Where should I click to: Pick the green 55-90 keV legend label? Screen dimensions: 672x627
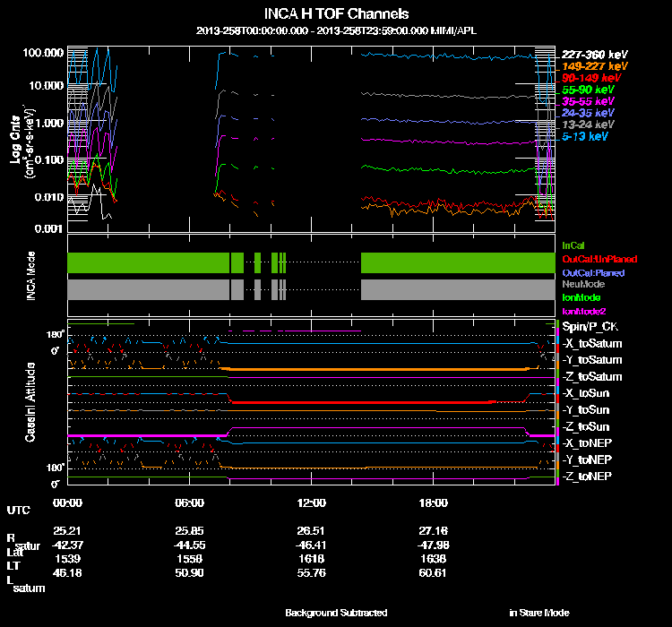pyautogui.click(x=589, y=90)
